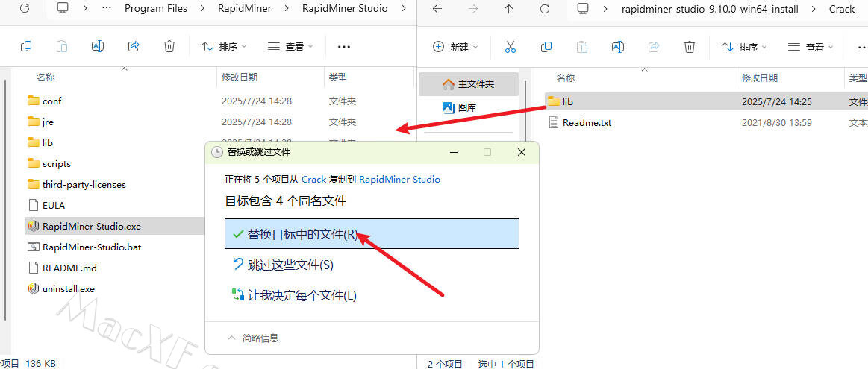
Task: Go back in right Explorer window
Action: pos(437,9)
